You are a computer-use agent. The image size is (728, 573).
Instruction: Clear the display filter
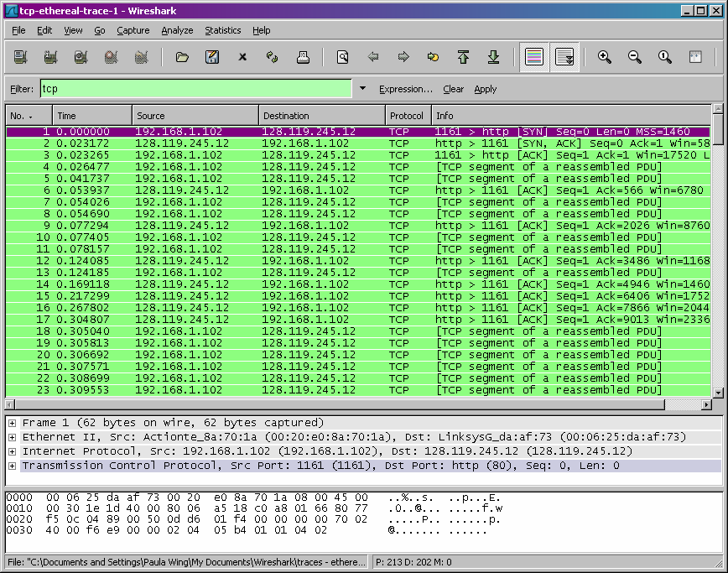coord(453,89)
